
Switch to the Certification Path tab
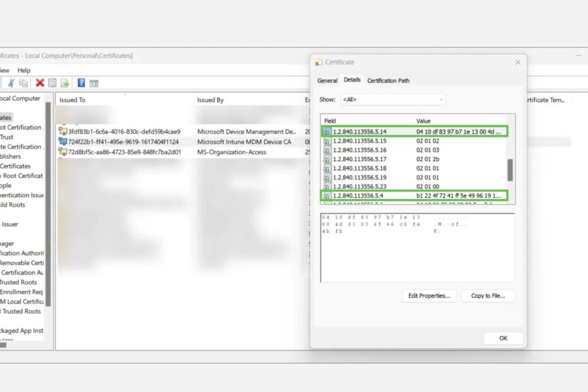coord(388,81)
